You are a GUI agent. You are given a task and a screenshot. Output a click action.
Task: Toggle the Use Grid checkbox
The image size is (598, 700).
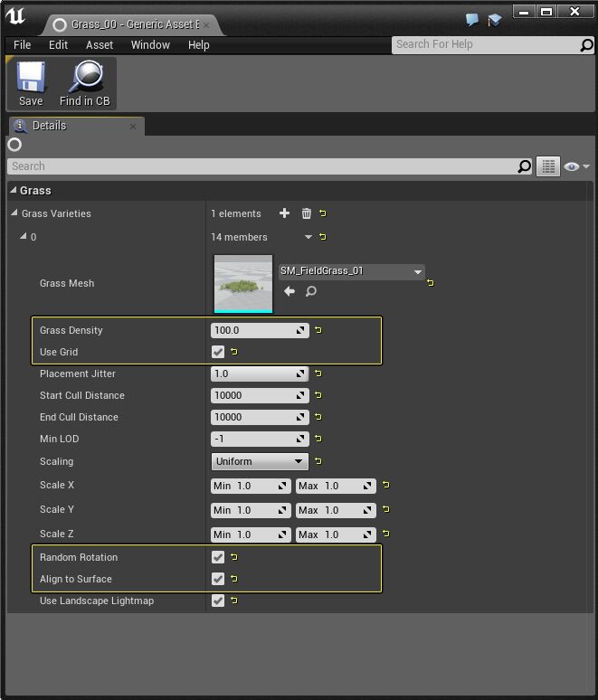[x=218, y=352]
